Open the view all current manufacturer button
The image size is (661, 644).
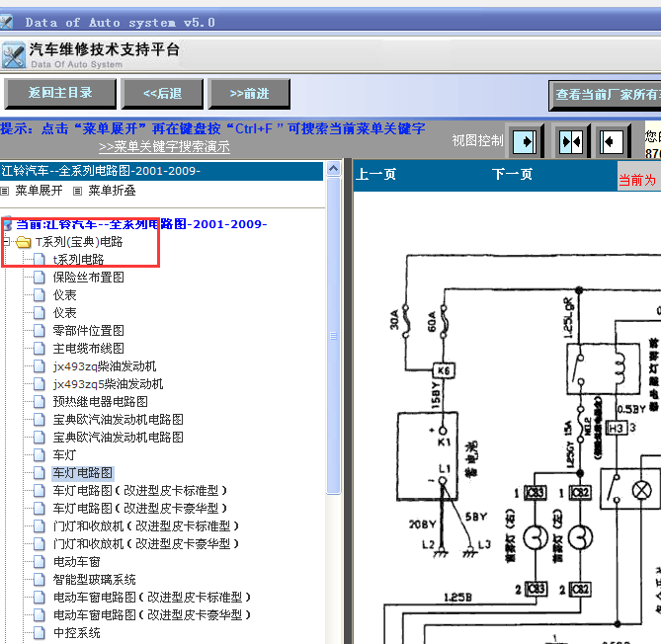pos(605,95)
